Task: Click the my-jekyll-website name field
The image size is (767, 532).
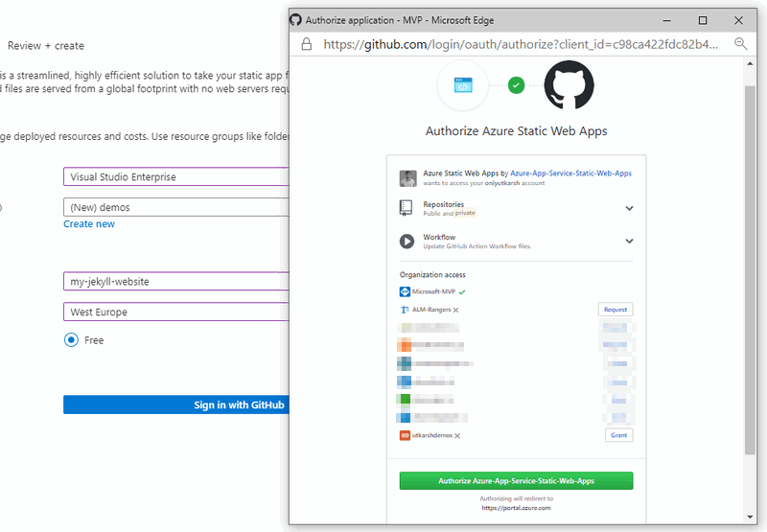Action: (176, 281)
